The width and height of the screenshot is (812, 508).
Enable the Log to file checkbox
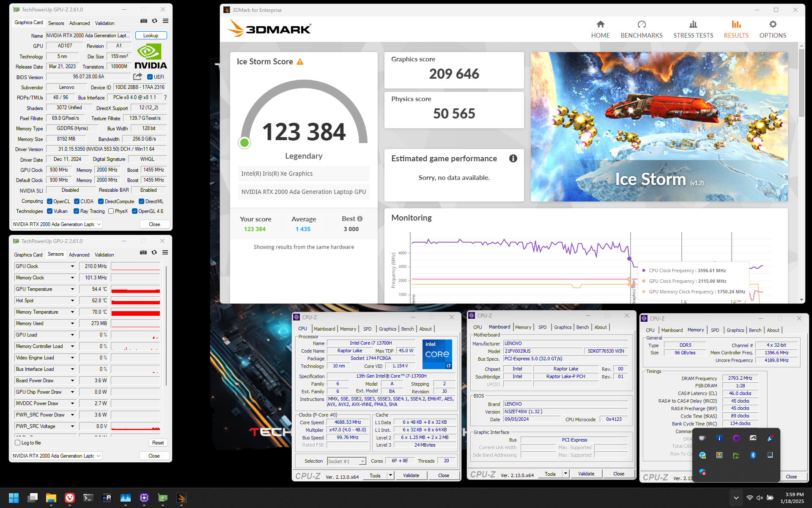pyautogui.click(x=17, y=443)
